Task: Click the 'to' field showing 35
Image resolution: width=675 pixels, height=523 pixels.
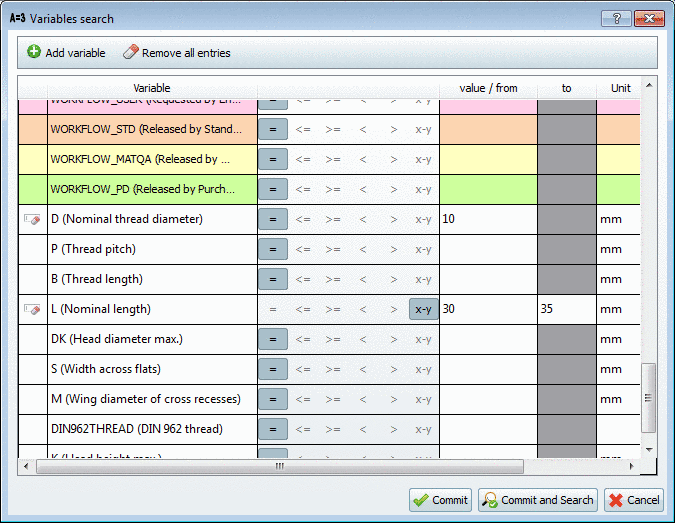Action: tap(566, 309)
